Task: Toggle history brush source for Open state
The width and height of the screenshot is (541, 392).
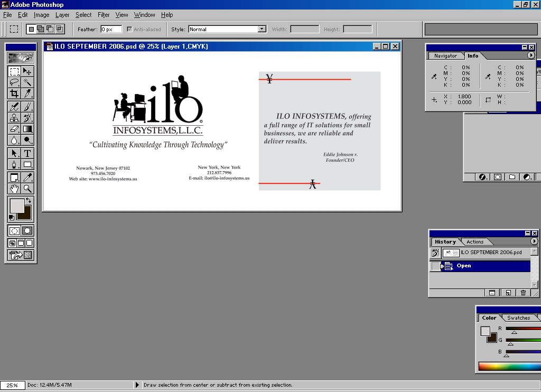Action: pos(435,266)
